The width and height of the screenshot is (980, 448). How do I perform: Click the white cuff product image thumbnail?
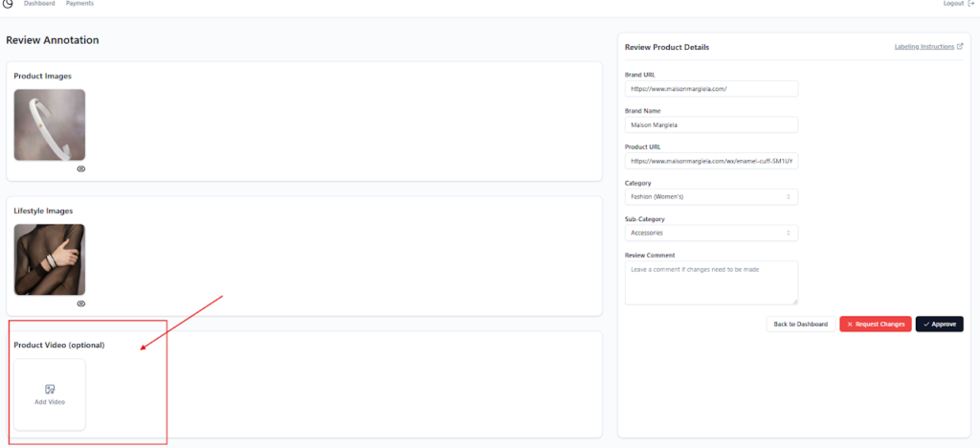point(50,124)
